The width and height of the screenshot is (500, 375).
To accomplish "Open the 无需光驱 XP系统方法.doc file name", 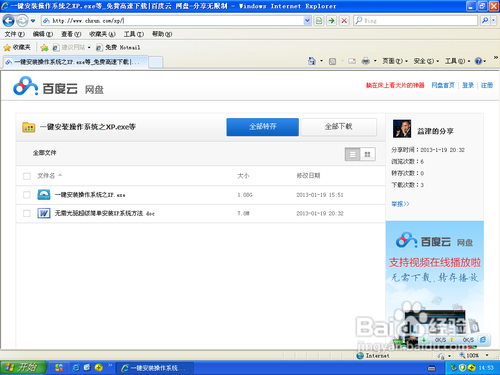I will tap(105, 213).
